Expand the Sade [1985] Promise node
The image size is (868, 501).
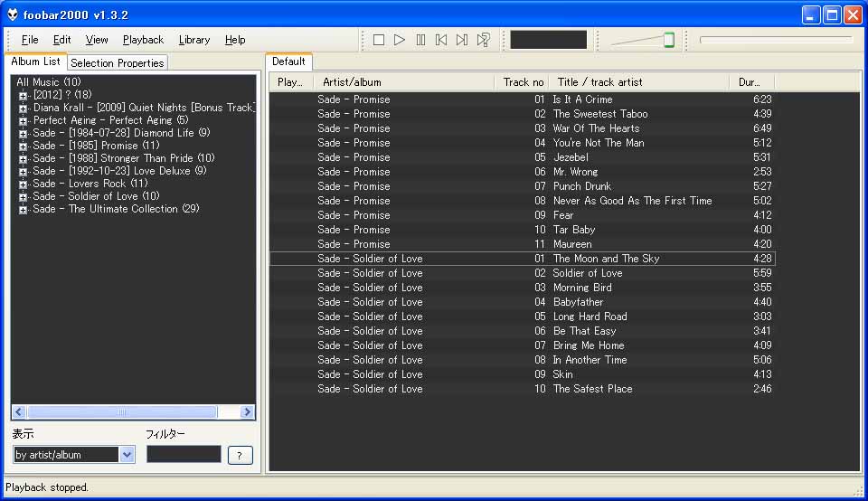point(23,147)
